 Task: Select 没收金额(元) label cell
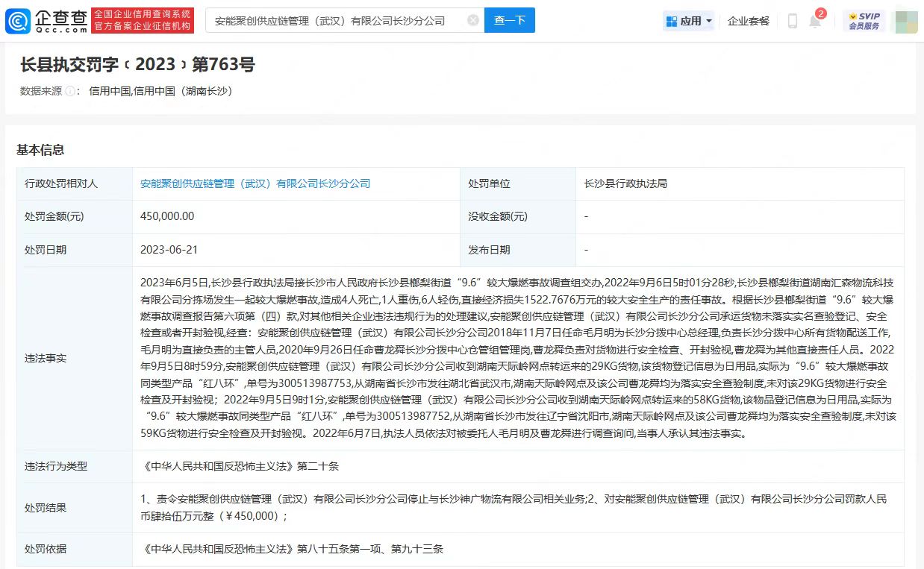pyautogui.click(x=518, y=216)
